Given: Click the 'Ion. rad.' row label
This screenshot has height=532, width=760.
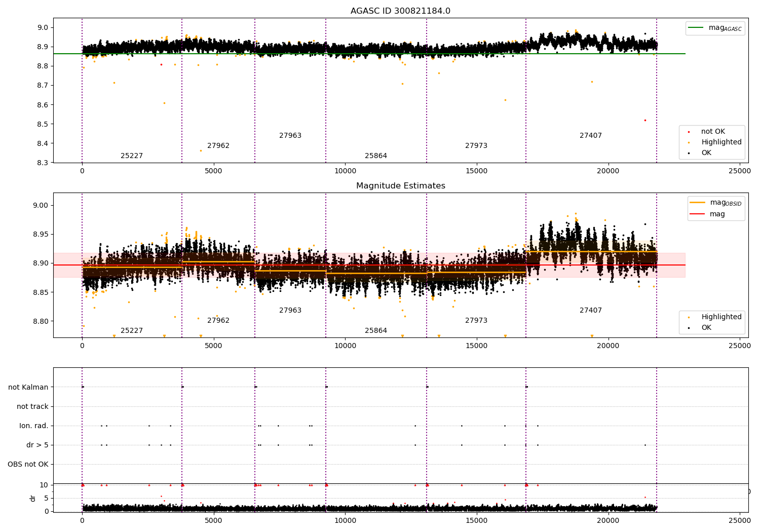Looking at the screenshot, I should [x=34, y=426].
